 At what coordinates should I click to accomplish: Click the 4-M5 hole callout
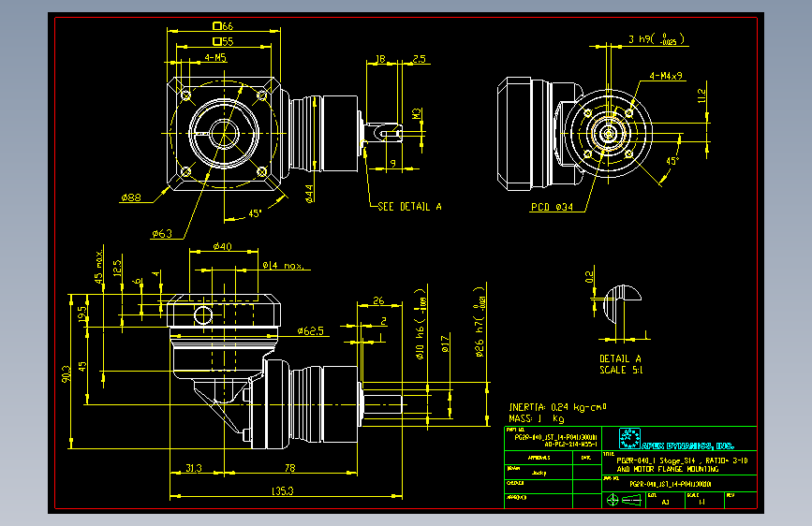[215, 57]
